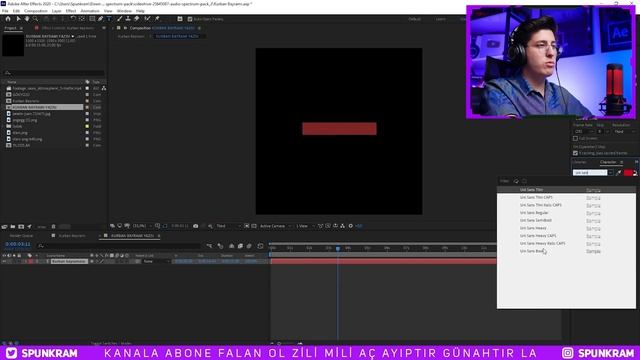Toggle Auto-Open Panels checkbox

click(190, 19)
